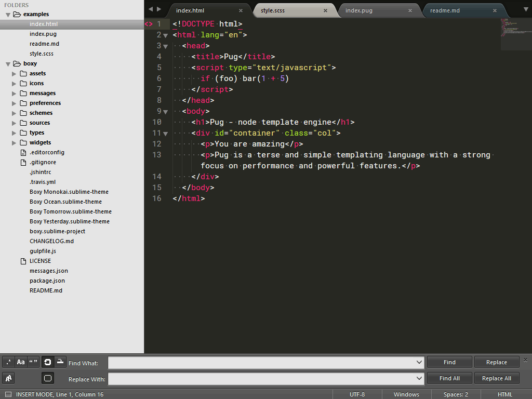
Task: Fold the head tag on line 3
Action: [166, 46]
